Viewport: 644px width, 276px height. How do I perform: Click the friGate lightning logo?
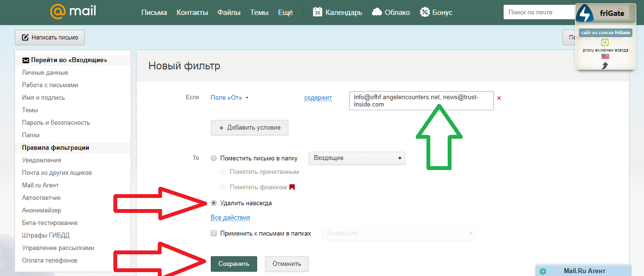click(586, 13)
